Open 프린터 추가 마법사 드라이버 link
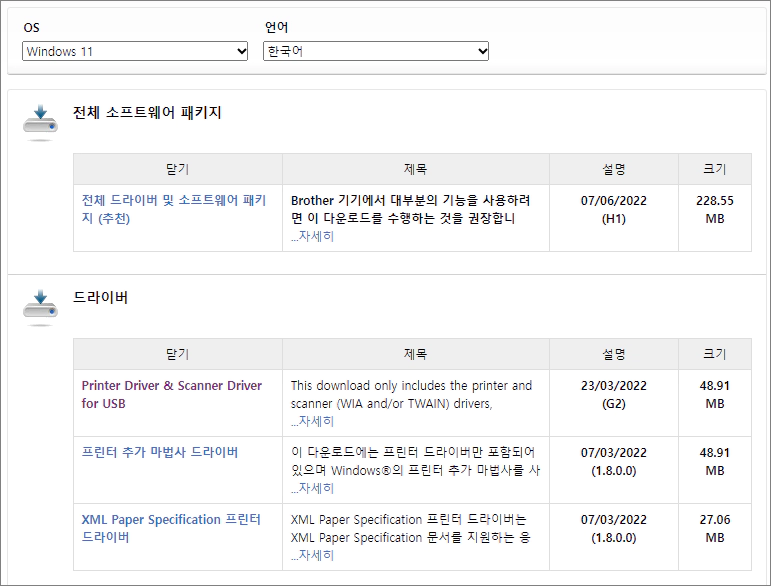This screenshot has width=771, height=586. (160, 452)
